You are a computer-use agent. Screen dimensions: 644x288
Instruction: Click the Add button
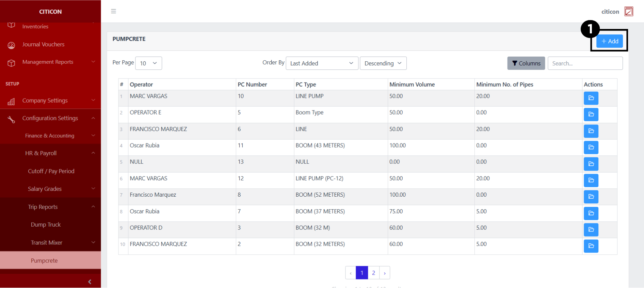pyautogui.click(x=609, y=41)
